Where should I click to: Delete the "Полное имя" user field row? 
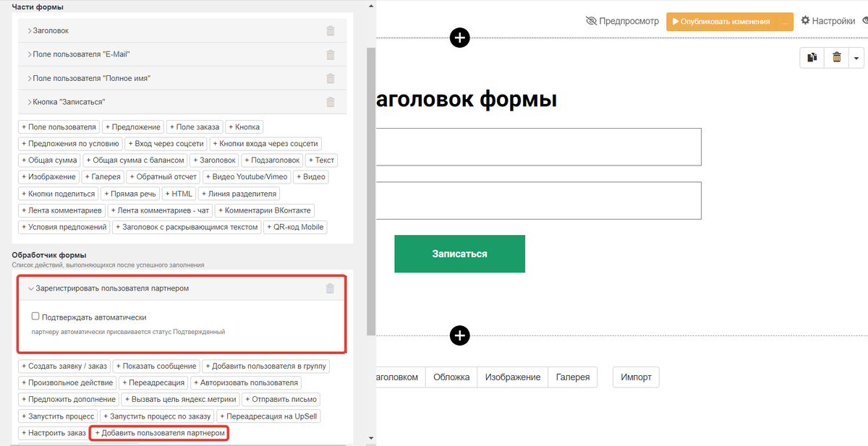331,78
